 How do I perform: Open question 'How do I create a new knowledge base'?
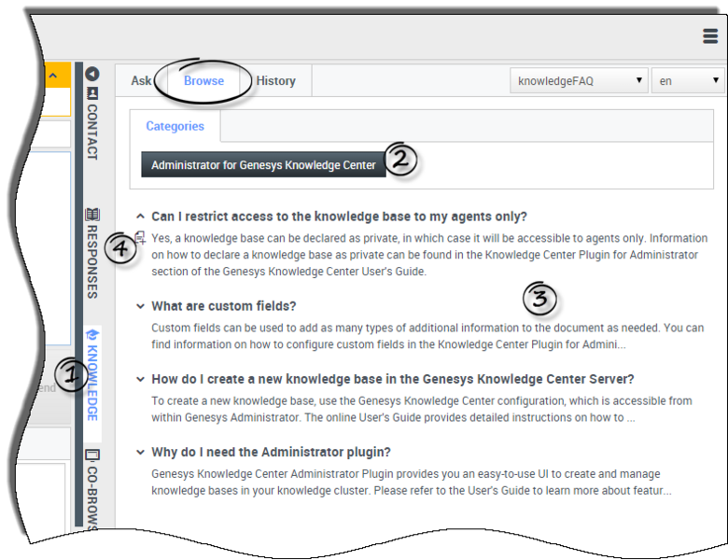tap(393, 379)
